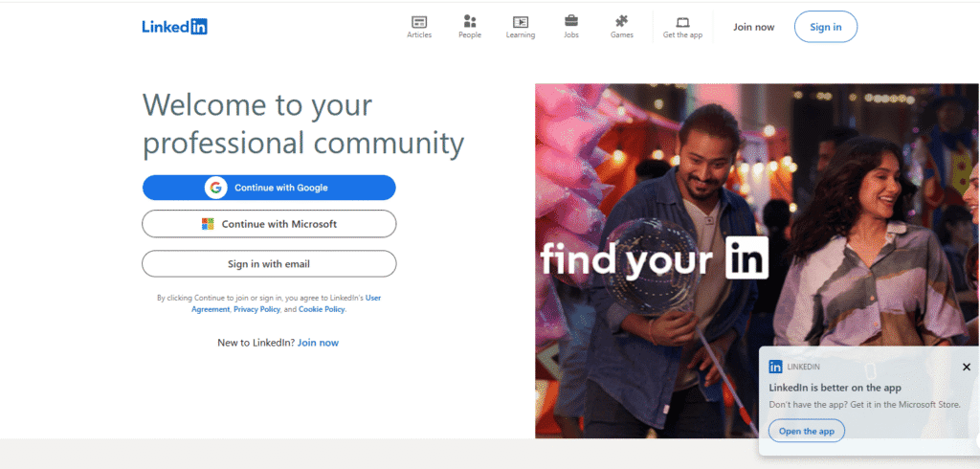Screen dimensions: 980x469
Task: Open the Games puzzle icon
Action: [x=622, y=21]
